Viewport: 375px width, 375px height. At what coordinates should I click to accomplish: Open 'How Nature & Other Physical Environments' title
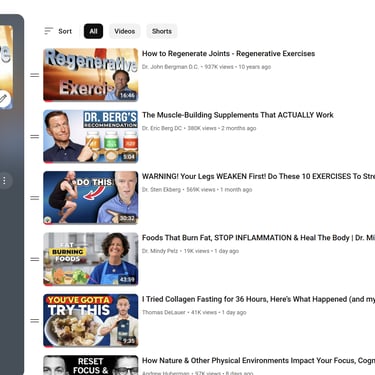click(258, 360)
